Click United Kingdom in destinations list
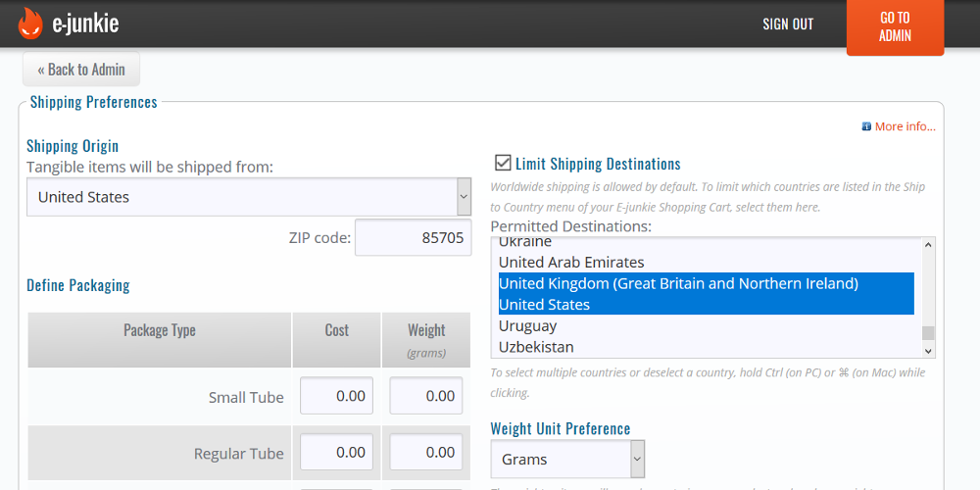Viewport: 980px width, 490px height. [678, 283]
